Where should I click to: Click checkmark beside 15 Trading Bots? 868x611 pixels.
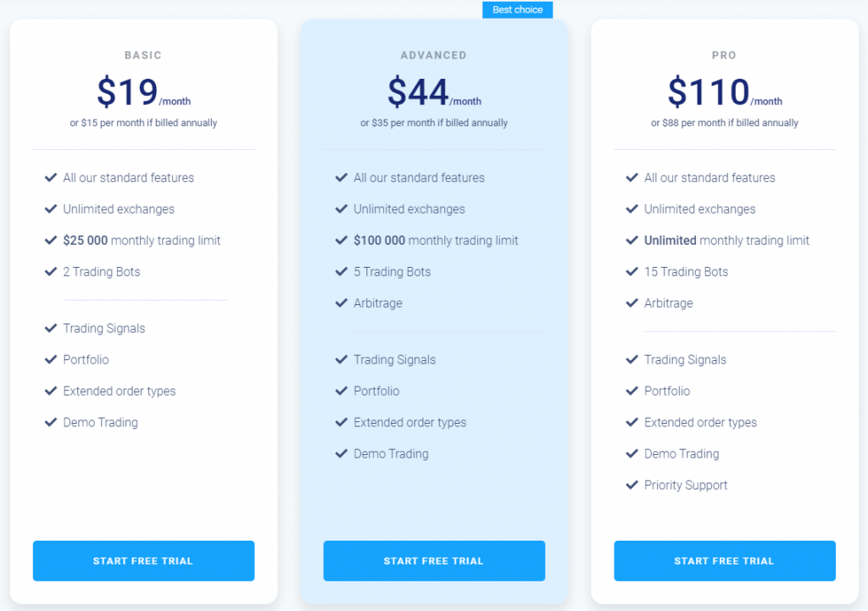tap(632, 272)
